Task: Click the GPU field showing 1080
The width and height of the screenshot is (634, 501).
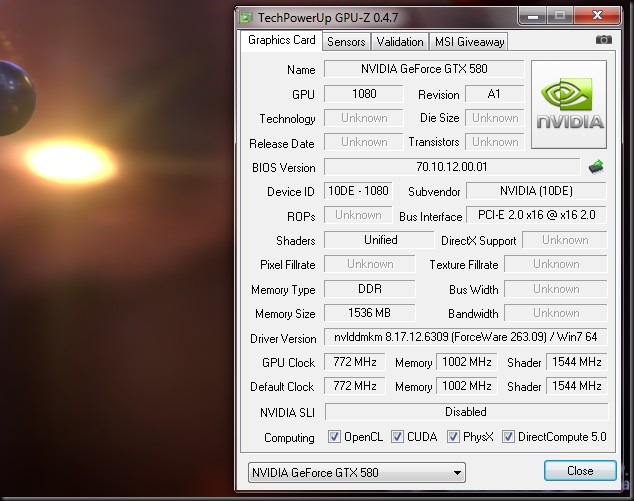Action: click(364, 94)
